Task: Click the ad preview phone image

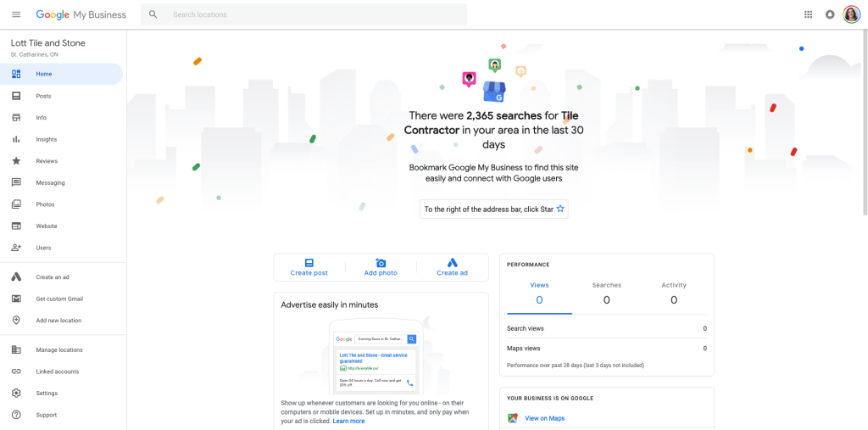Action: tap(376, 355)
